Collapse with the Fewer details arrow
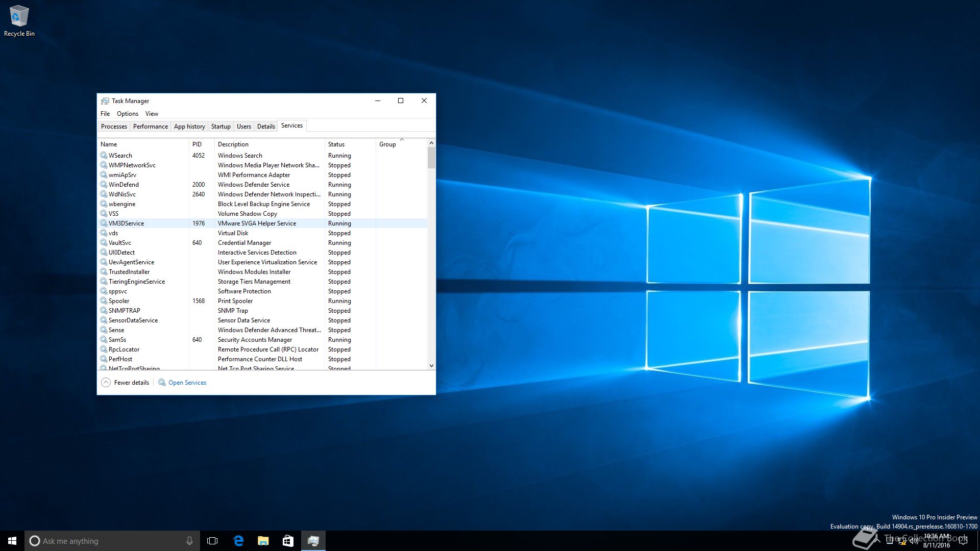The height and width of the screenshot is (551, 980). tap(106, 383)
